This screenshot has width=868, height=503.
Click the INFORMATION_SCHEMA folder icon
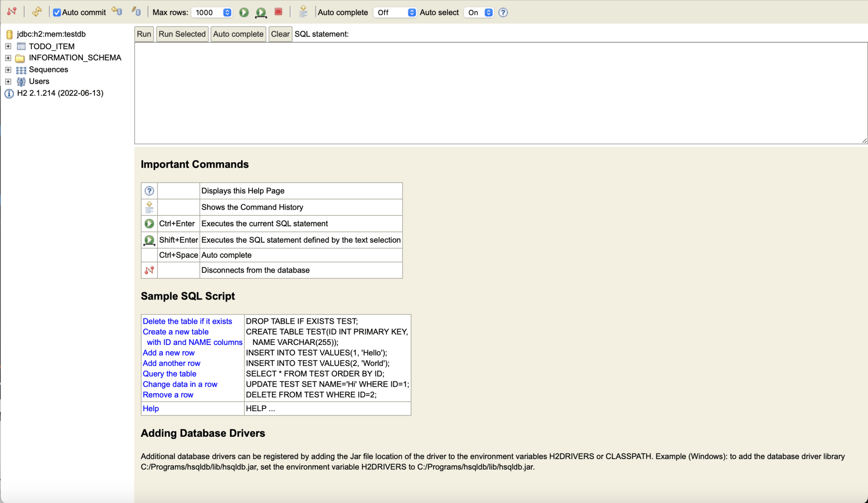pyautogui.click(x=20, y=58)
